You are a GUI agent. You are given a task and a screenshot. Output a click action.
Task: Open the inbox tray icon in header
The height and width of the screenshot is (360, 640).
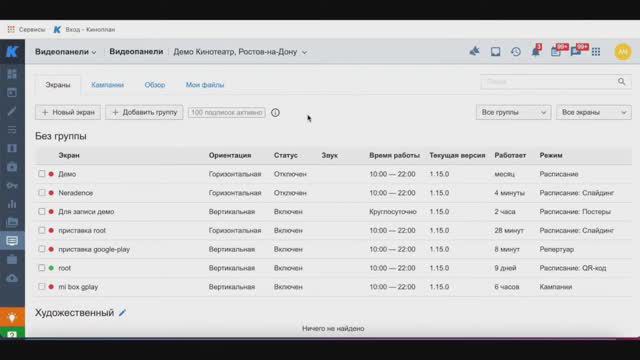point(495,51)
